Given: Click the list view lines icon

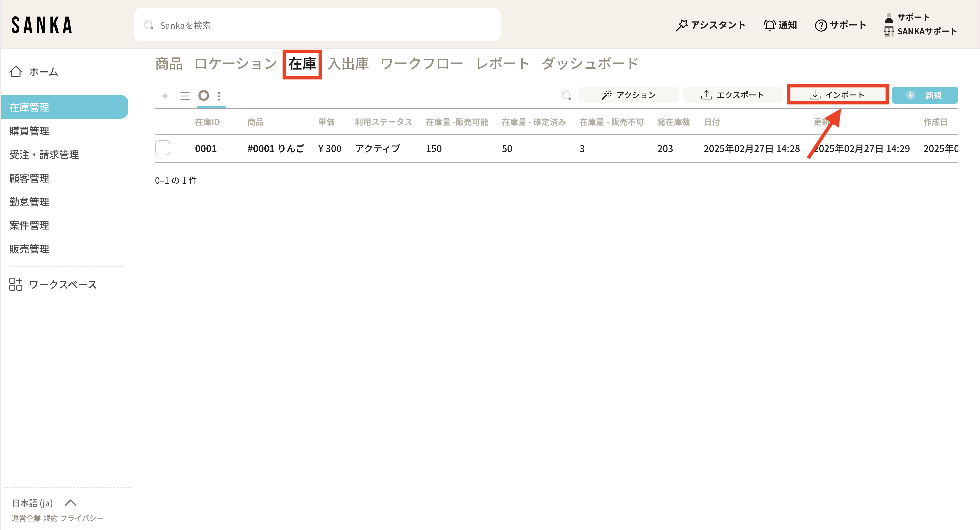Looking at the screenshot, I should click(185, 96).
